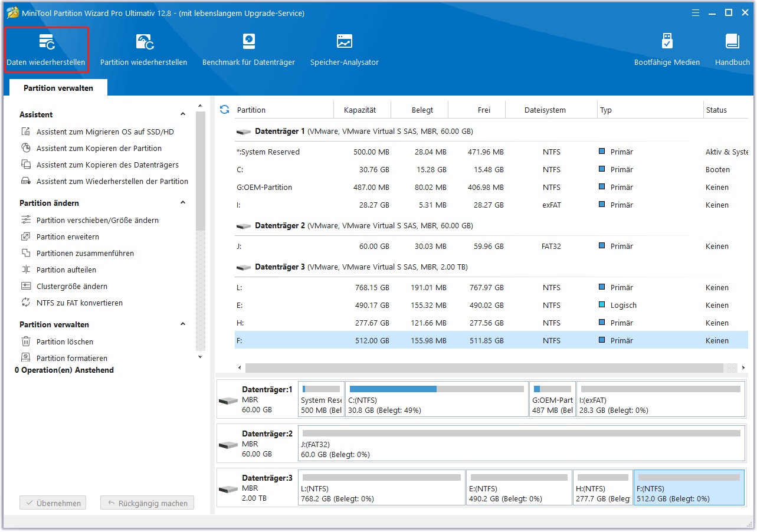
Task: Click F:(NTFS) block in disk map
Action: 689,487
